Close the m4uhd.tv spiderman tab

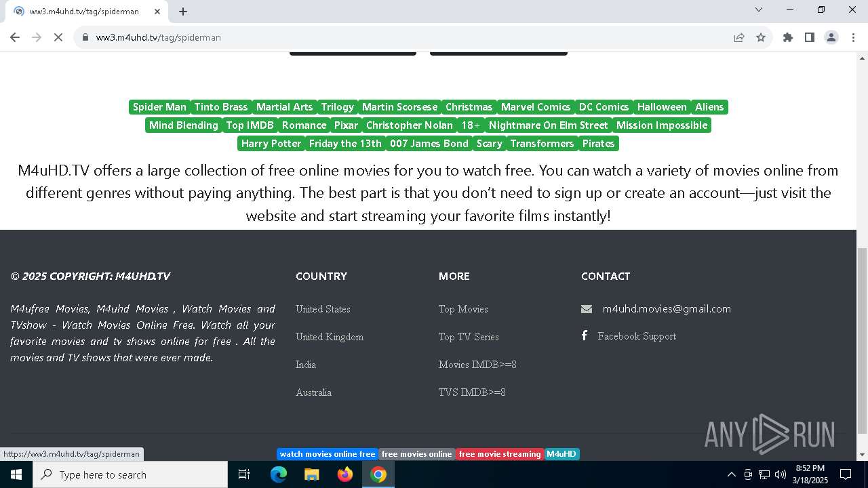(158, 12)
